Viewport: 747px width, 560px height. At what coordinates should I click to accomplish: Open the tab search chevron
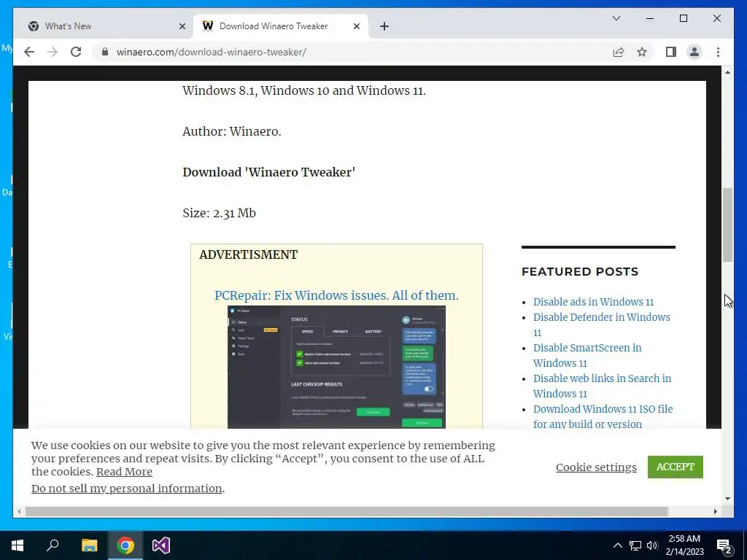click(616, 18)
